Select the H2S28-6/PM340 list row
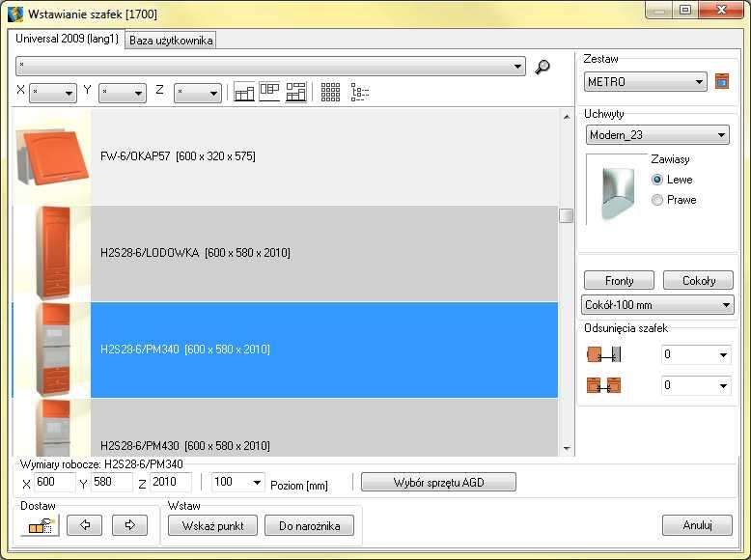Viewport: 751px width, 560px height. coord(285,350)
